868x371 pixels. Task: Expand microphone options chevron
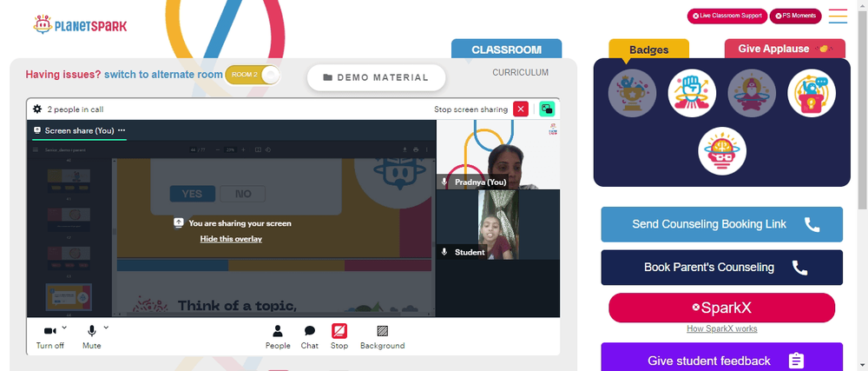106,328
